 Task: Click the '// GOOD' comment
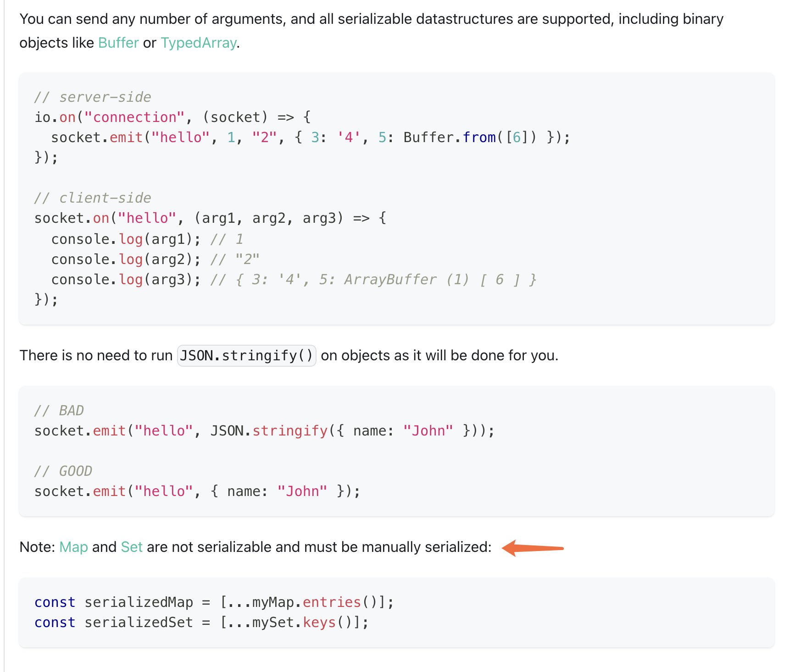(63, 471)
